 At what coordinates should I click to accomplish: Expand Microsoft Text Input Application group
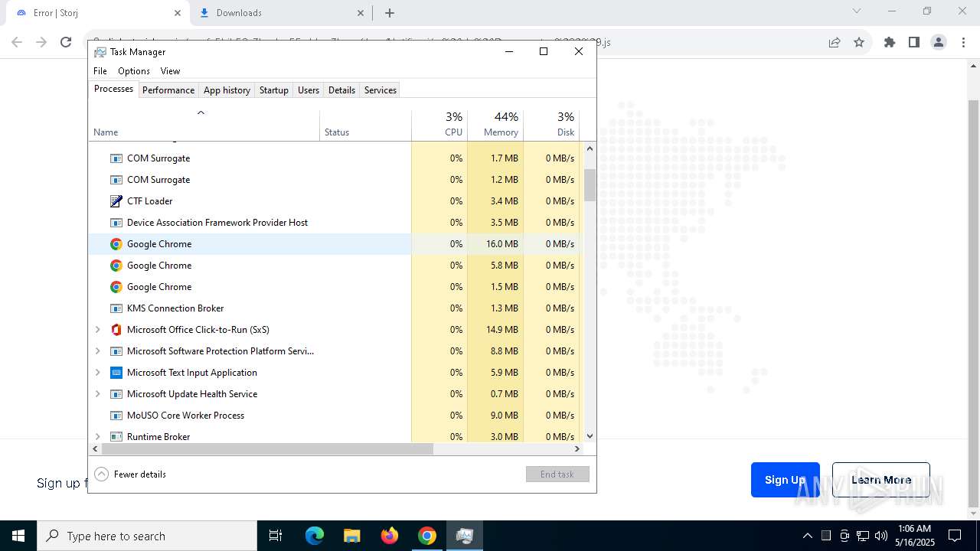tap(97, 373)
